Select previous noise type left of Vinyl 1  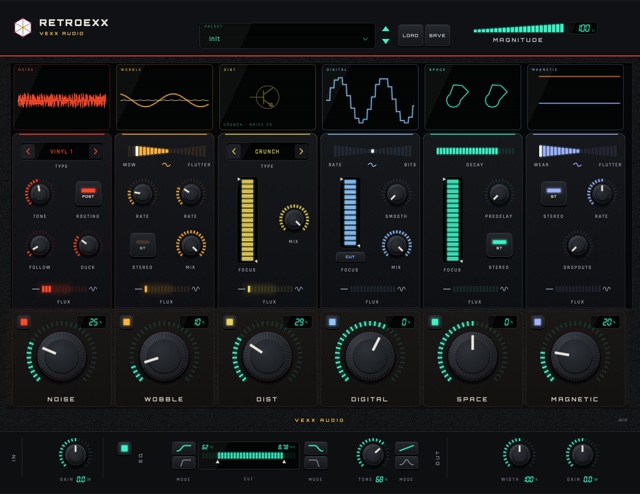[x=28, y=151]
